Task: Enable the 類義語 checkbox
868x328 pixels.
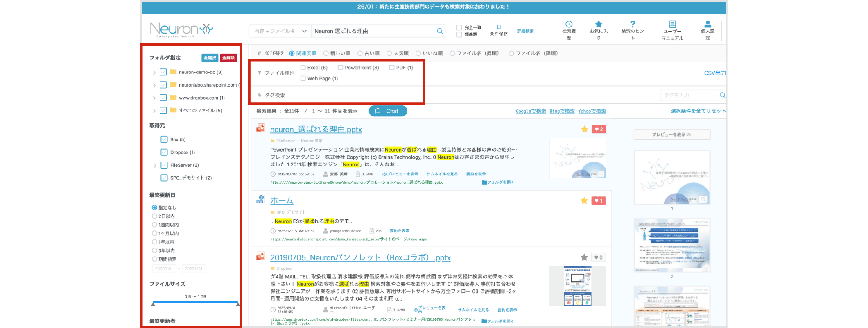Action: tap(459, 34)
